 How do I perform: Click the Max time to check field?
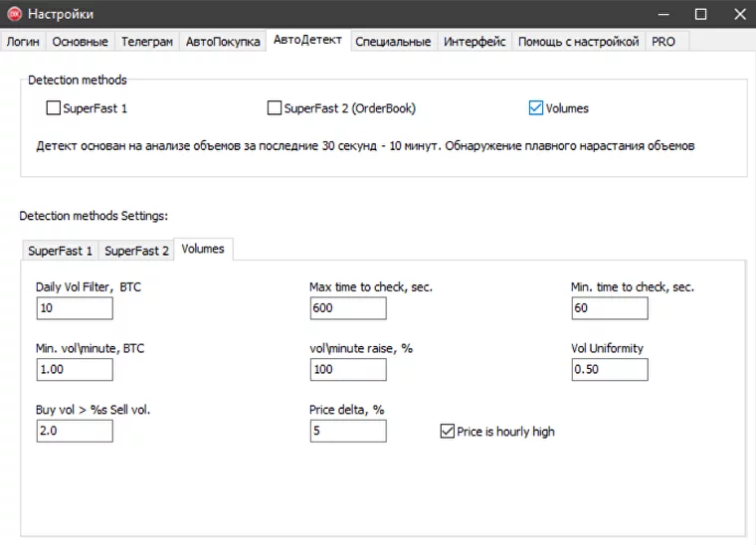pyautogui.click(x=348, y=308)
